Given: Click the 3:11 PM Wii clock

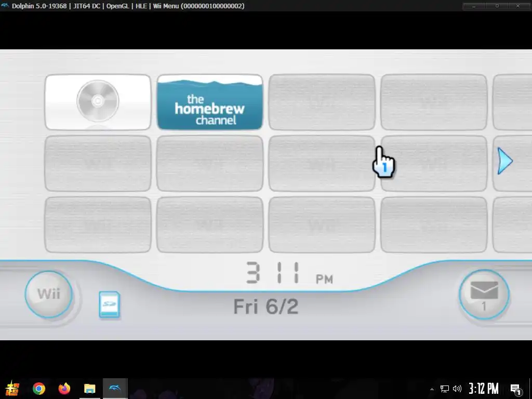Looking at the screenshot, I should [x=290, y=273].
